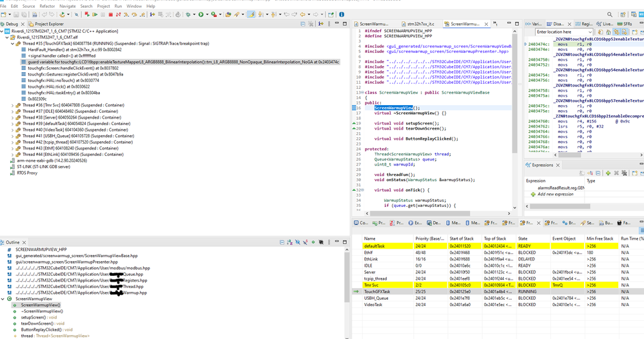
Task: Click the editor horizontal scrollbar
Action: point(420,213)
